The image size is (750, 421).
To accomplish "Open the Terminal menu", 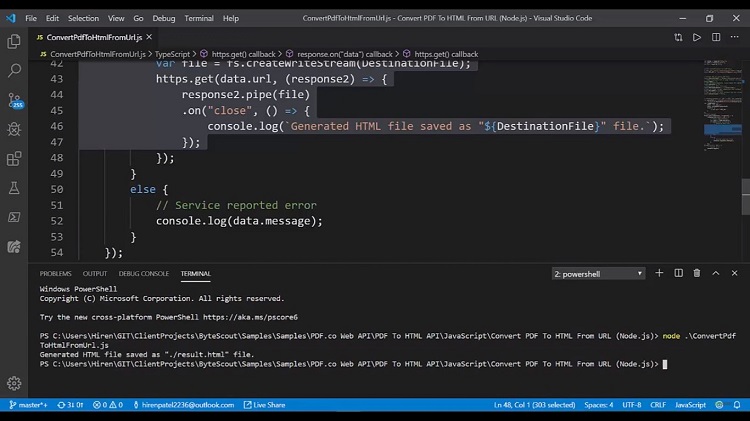I will 199,18.
